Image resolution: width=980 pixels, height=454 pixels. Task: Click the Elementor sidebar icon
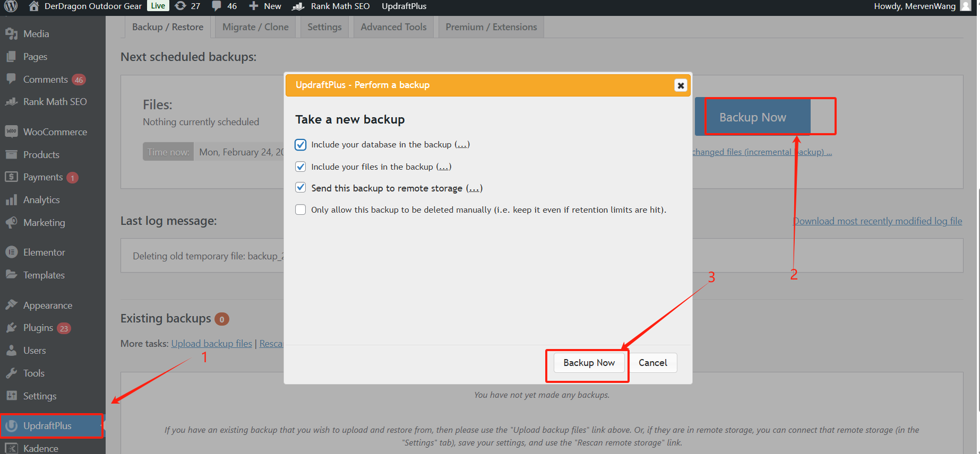[x=11, y=252]
